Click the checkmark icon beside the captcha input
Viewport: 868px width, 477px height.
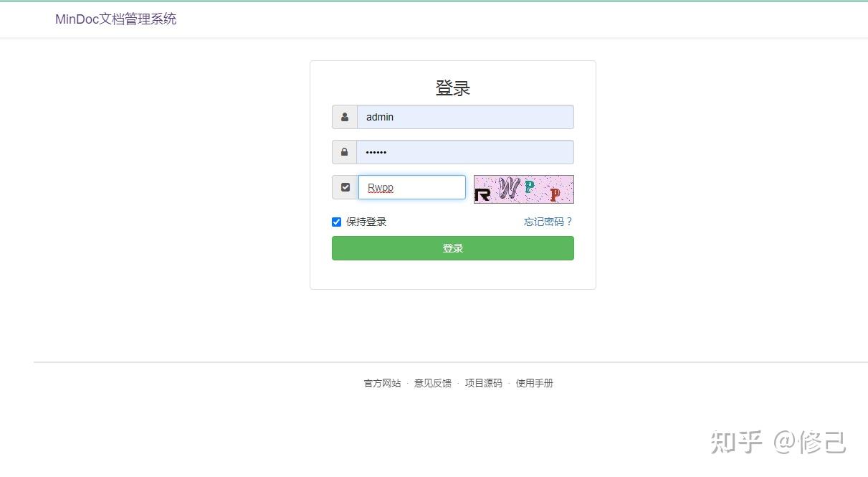(345, 186)
